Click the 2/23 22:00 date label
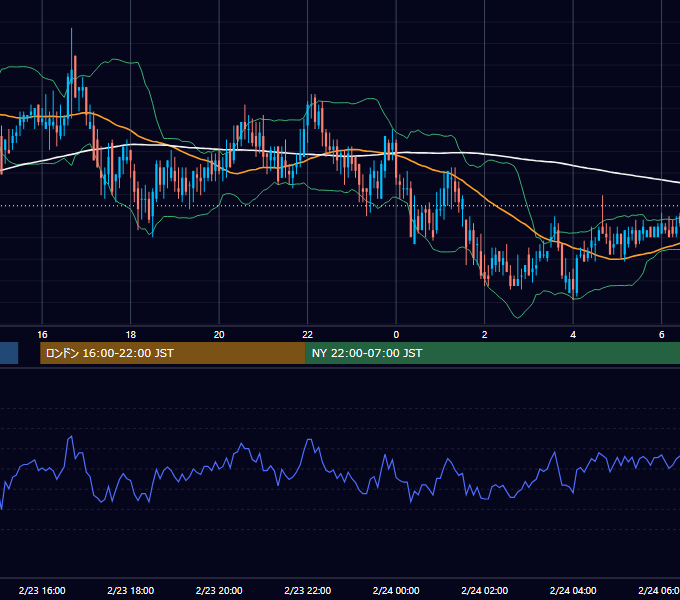 [307, 590]
